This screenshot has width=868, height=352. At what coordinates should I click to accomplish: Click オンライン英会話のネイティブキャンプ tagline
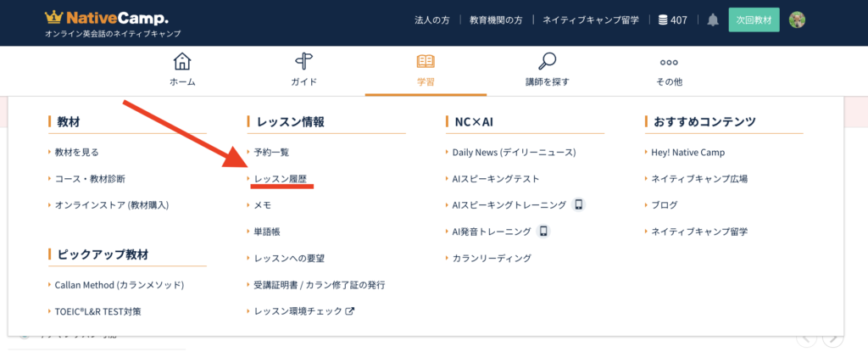pyautogui.click(x=113, y=34)
